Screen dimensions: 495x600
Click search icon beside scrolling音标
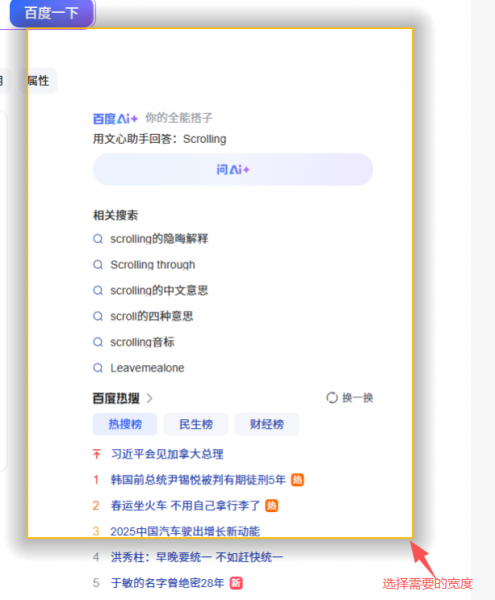tap(98, 342)
